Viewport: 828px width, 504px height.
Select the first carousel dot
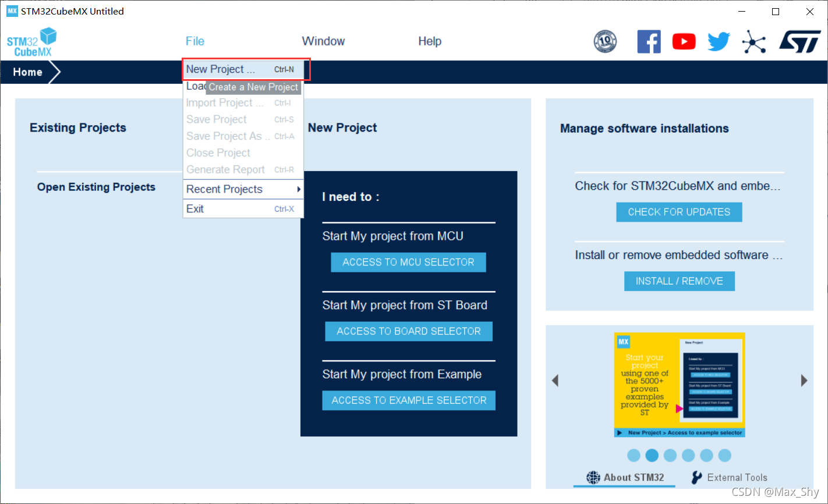[x=634, y=456]
